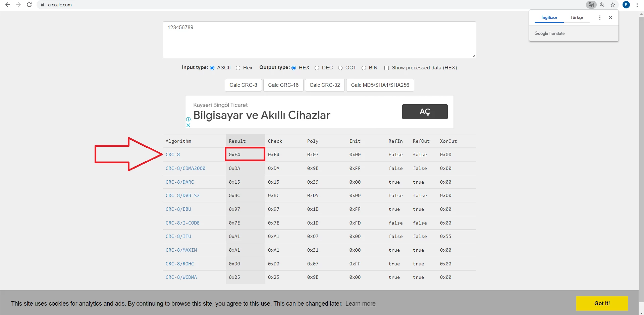Click page scrollbar down arrow
Image resolution: width=644 pixels, height=315 pixels.
[x=641, y=313]
